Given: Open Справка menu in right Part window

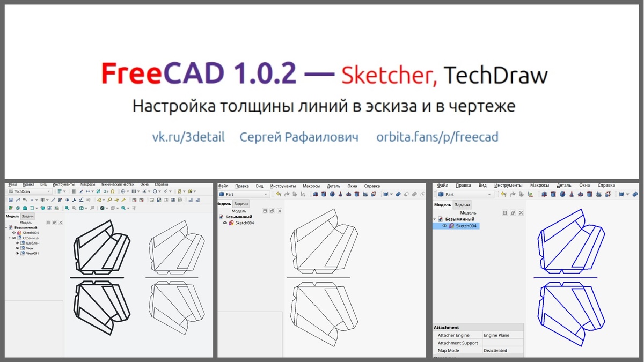Looking at the screenshot, I should (606, 185).
